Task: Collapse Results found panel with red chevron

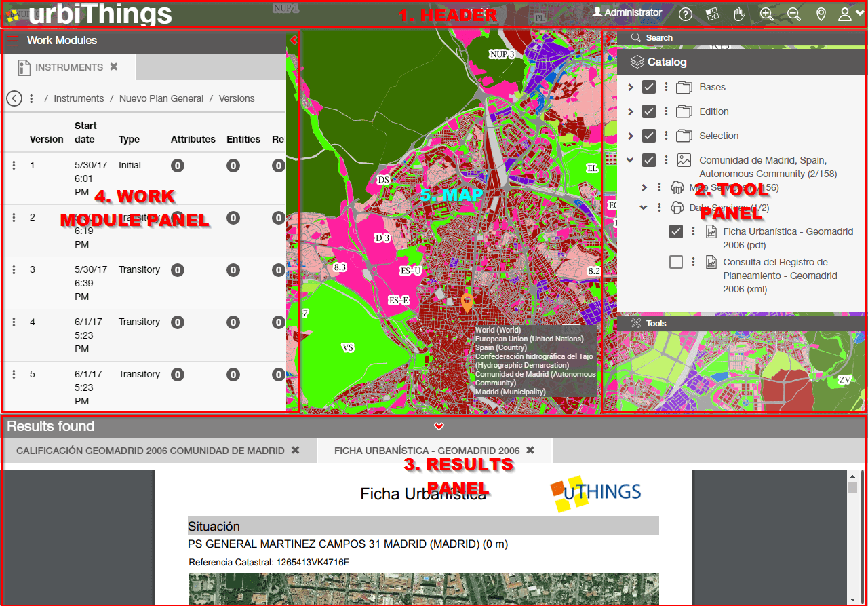Action: point(439,426)
